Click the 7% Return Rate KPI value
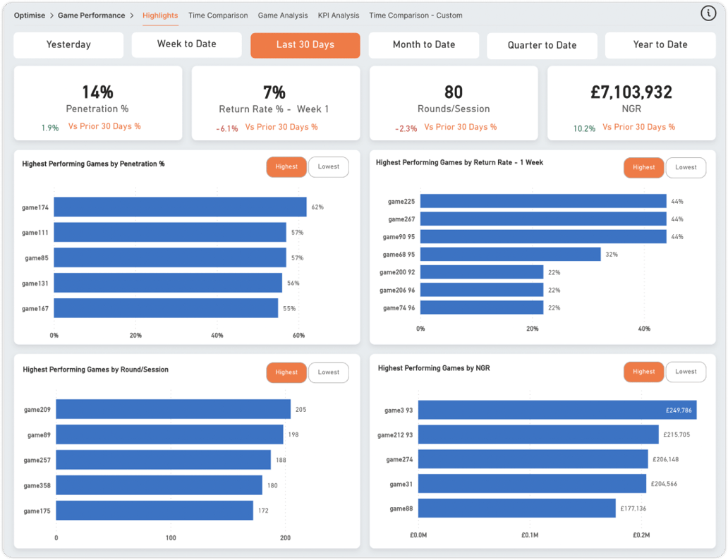Screen dimensions: 728x560 point(274,92)
